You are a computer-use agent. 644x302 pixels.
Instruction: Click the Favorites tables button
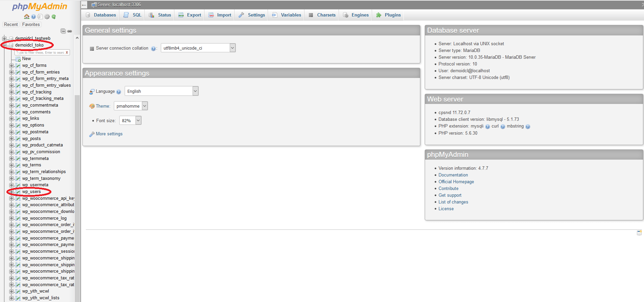31,25
